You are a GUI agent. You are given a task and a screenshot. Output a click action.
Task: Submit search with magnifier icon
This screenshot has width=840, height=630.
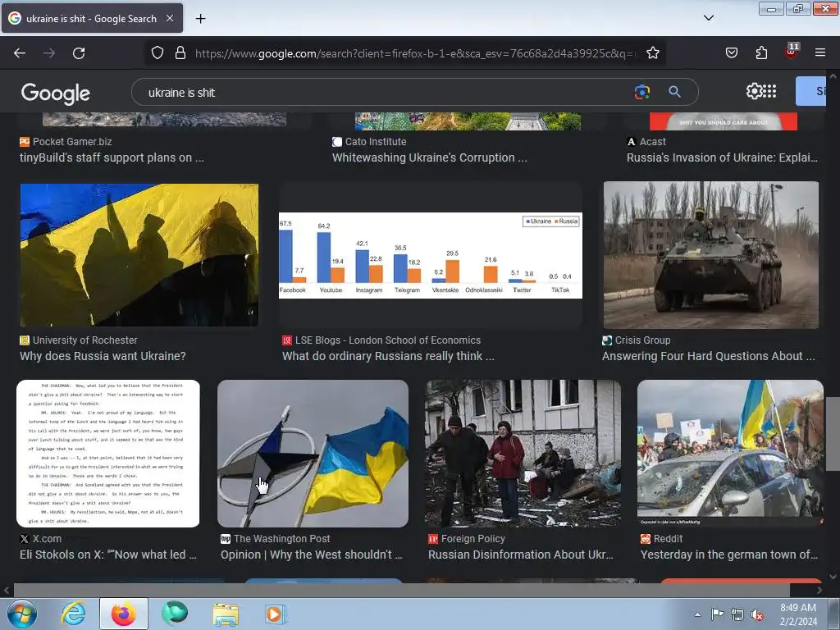(x=674, y=92)
